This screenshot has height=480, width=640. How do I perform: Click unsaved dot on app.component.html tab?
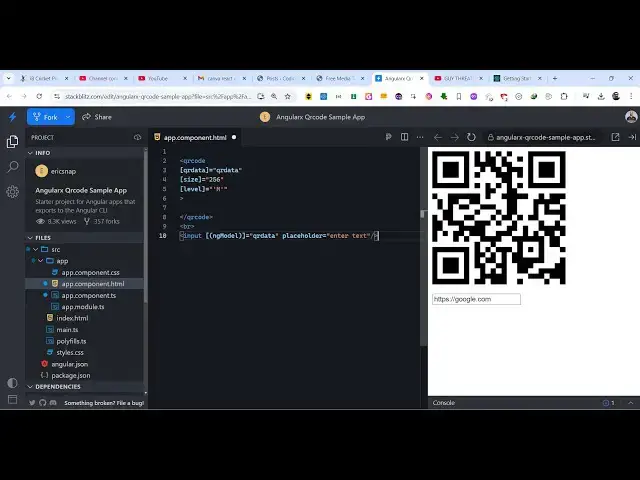[x=234, y=138]
